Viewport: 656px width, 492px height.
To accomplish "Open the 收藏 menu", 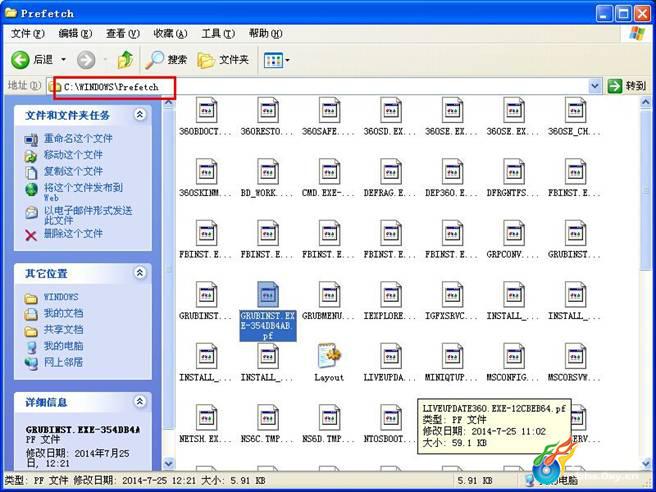I will point(170,33).
